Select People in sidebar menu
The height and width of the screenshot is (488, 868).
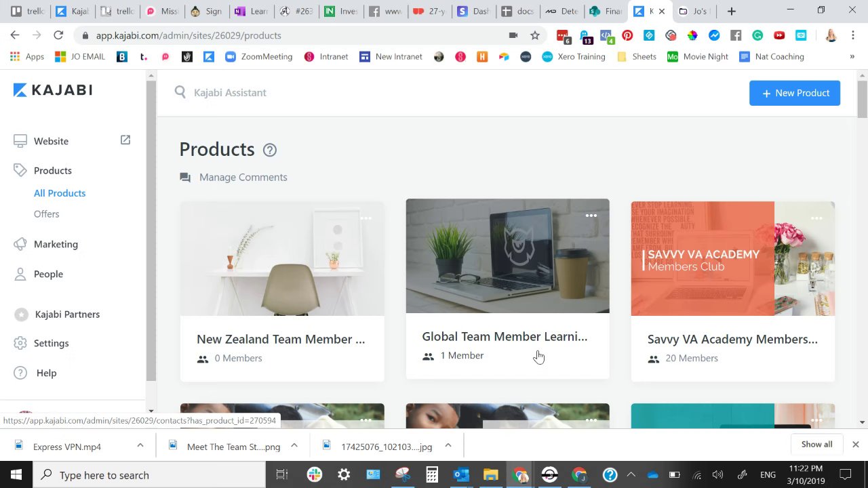[x=48, y=274]
